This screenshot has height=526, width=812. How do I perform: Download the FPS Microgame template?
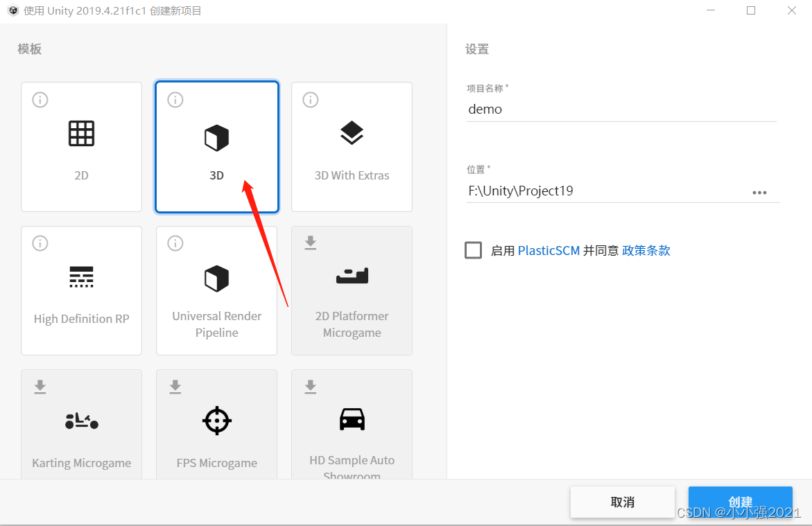tap(175, 387)
